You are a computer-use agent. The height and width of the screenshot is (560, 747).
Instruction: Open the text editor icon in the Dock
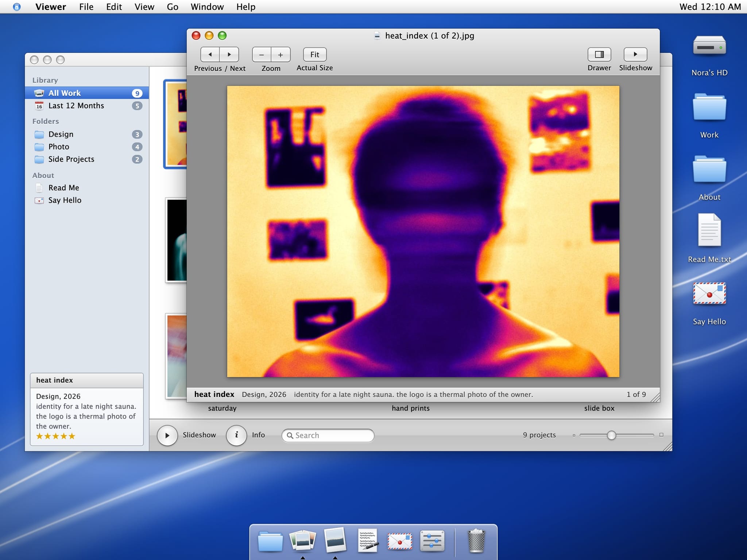point(368,540)
